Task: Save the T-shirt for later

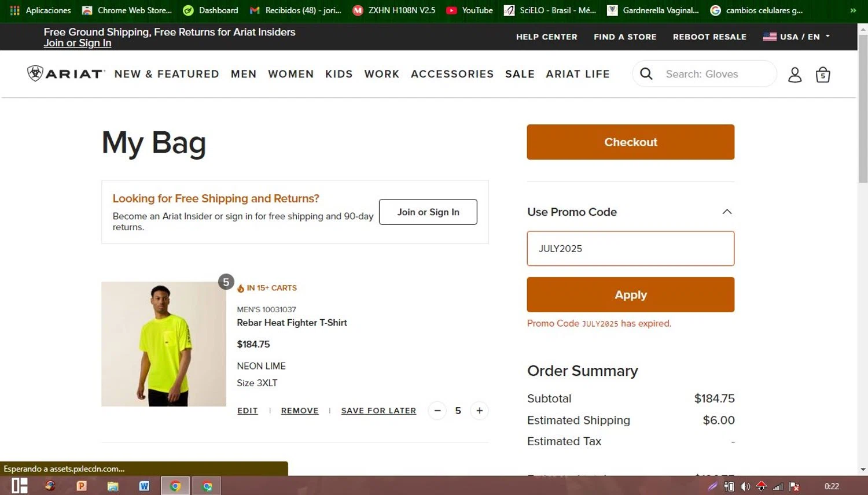Action: (378, 411)
